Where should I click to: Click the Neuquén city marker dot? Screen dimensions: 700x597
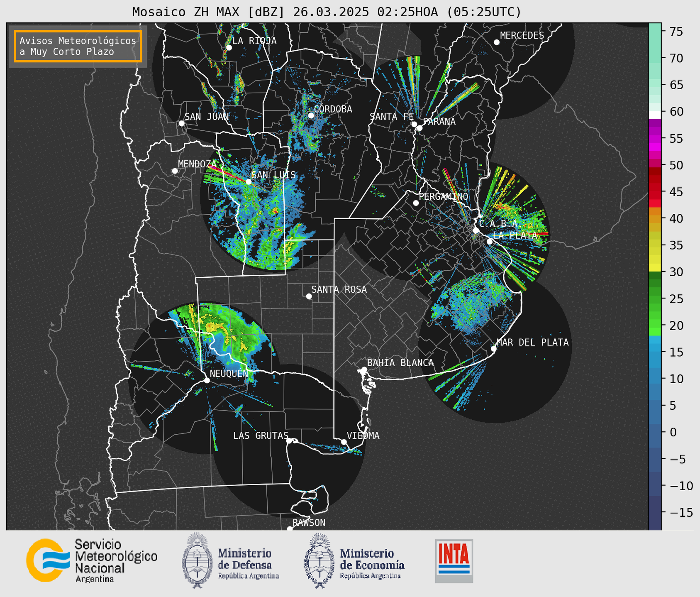point(207,380)
